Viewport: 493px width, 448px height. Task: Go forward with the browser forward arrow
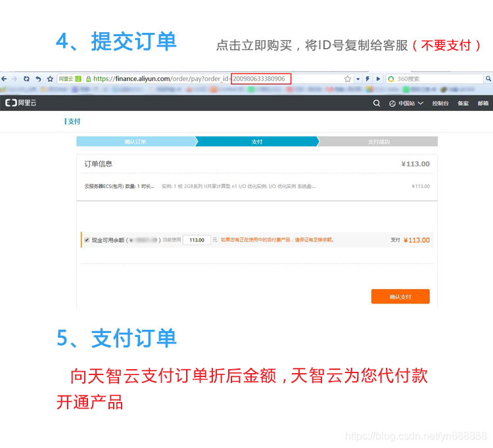[x=14, y=79]
